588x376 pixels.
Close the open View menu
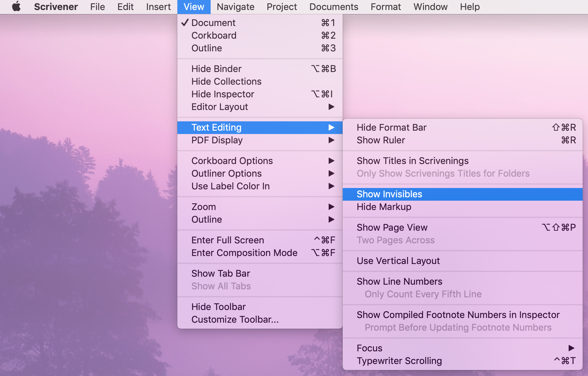pos(194,7)
